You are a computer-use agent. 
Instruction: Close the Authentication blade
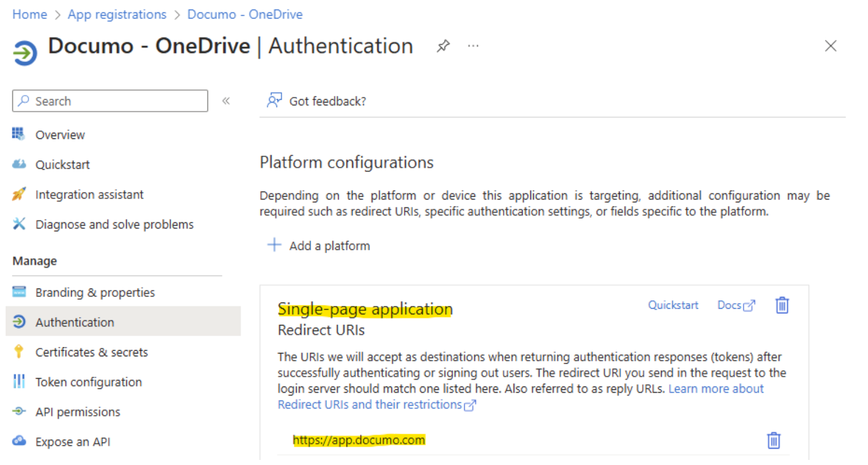[830, 46]
